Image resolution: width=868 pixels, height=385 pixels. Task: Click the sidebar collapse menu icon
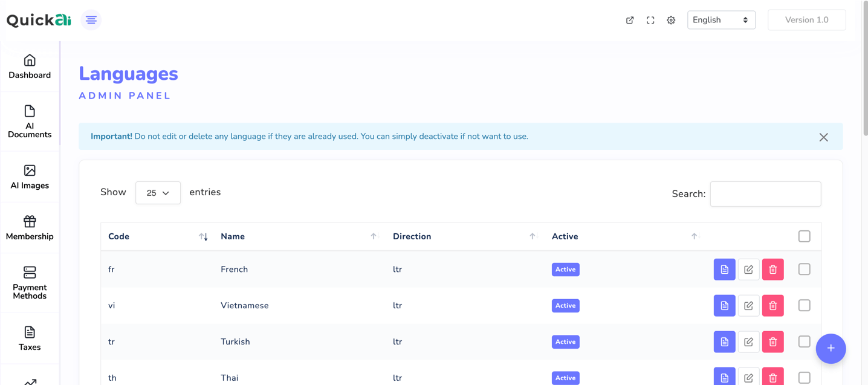click(x=91, y=20)
